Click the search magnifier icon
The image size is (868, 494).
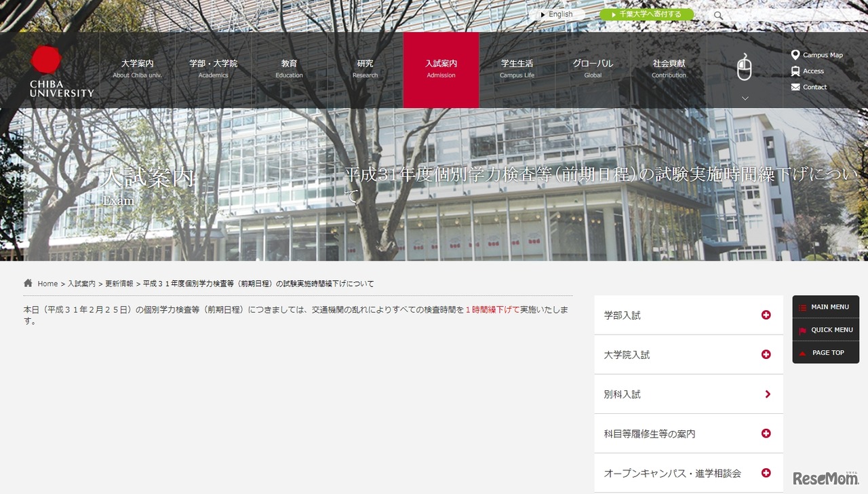pos(717,14)
